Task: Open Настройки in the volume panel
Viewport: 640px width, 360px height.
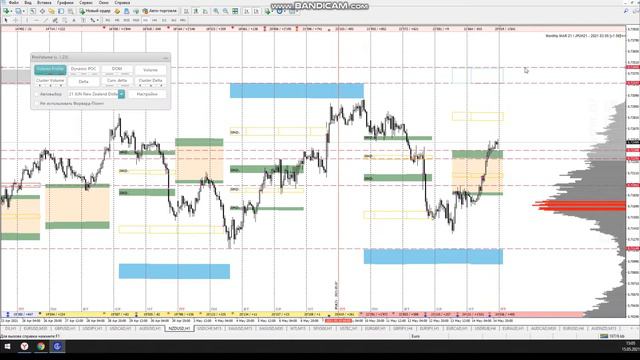Action: click(147, 94)
